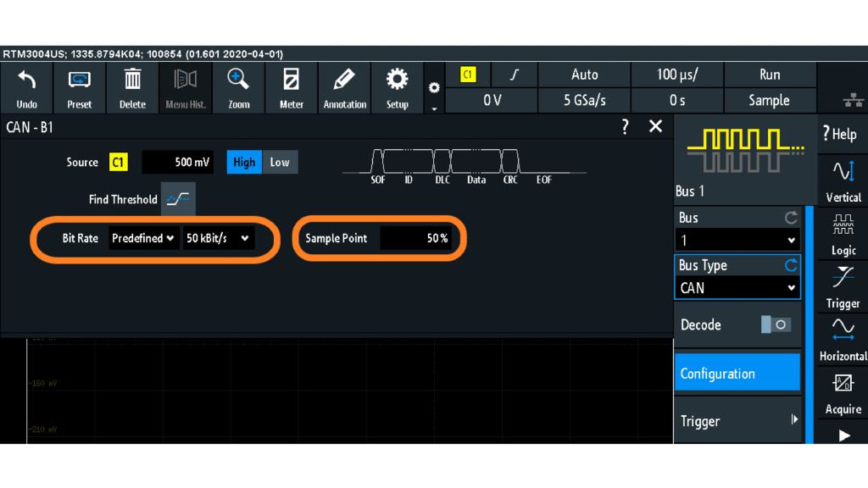868x488 pixels.
Task: Click the Find Threshold button
Action: (180, 200)
